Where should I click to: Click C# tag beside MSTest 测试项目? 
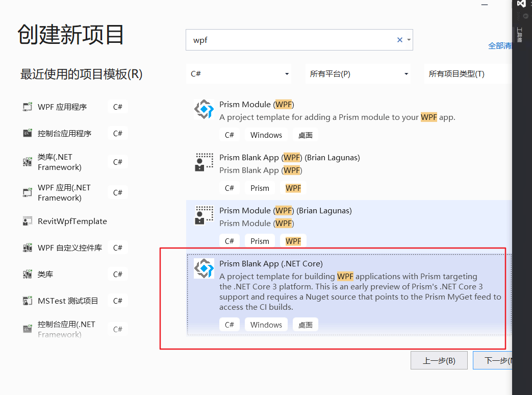point(118,301)
